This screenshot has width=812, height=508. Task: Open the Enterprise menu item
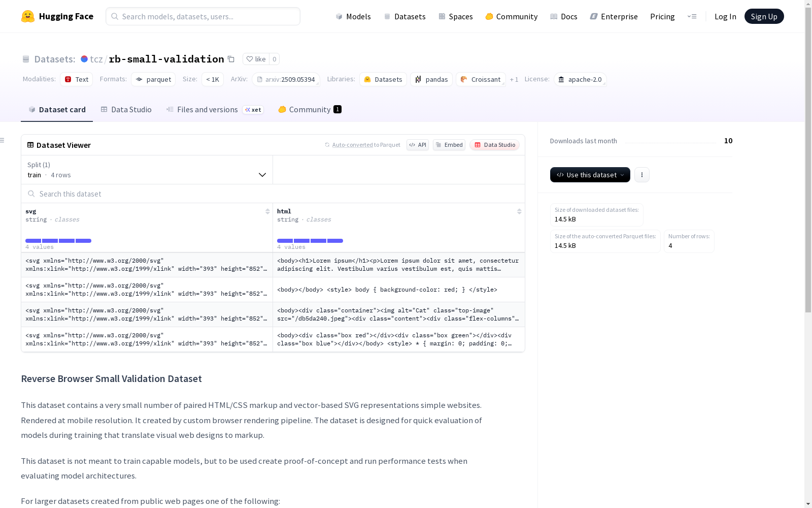[x=614, y=16]
